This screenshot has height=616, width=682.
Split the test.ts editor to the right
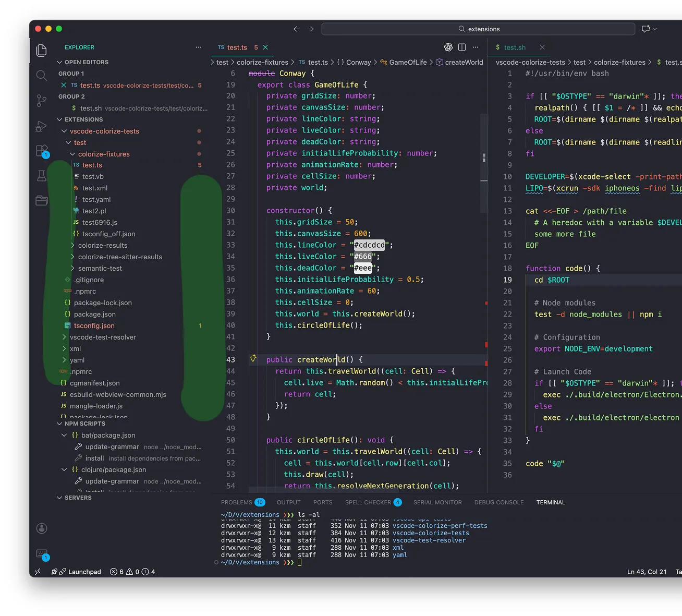[462, 47]
